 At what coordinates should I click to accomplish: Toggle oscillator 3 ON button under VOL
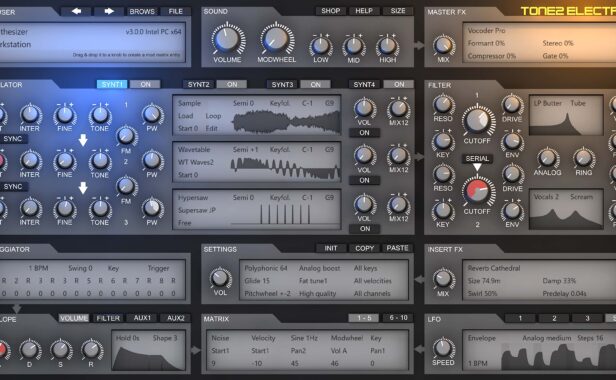(365, 229)
